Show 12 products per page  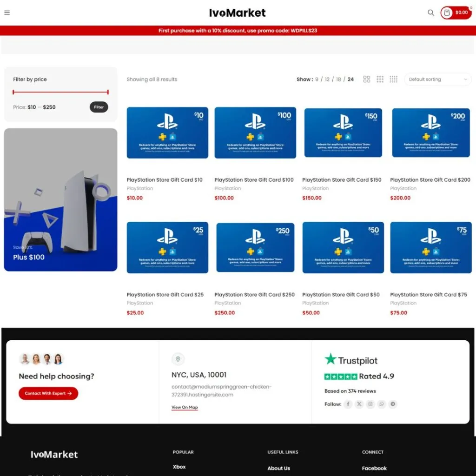pos(327,79)
